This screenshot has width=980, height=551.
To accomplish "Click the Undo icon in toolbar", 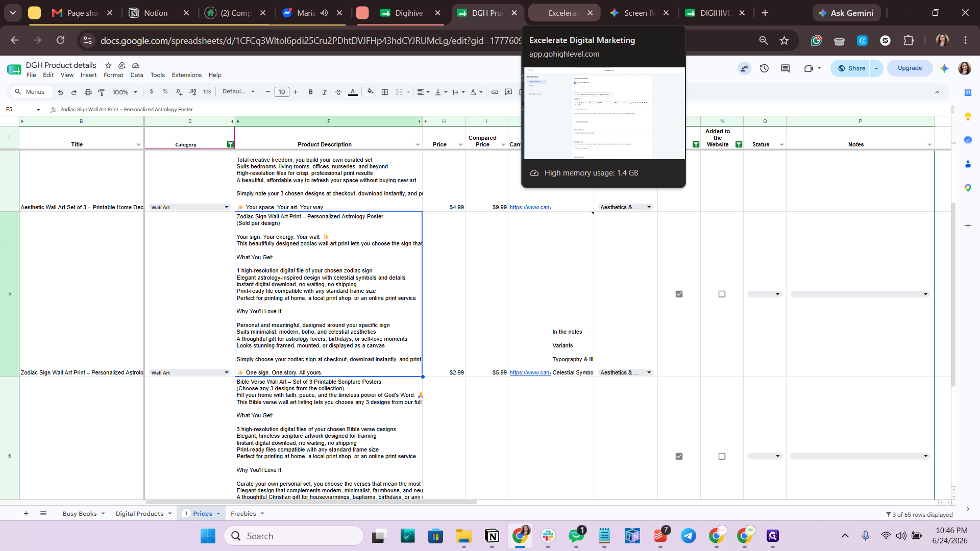I will pyautogui.click(x=60, y=92).
